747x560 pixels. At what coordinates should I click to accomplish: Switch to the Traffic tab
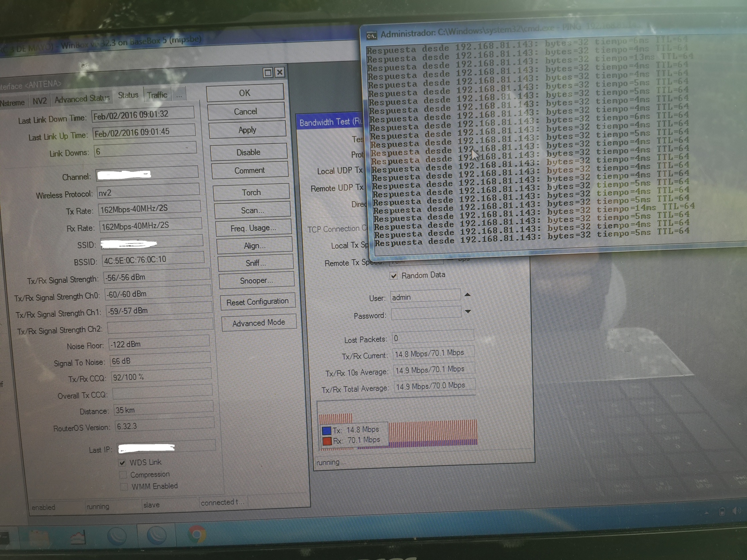157,95
